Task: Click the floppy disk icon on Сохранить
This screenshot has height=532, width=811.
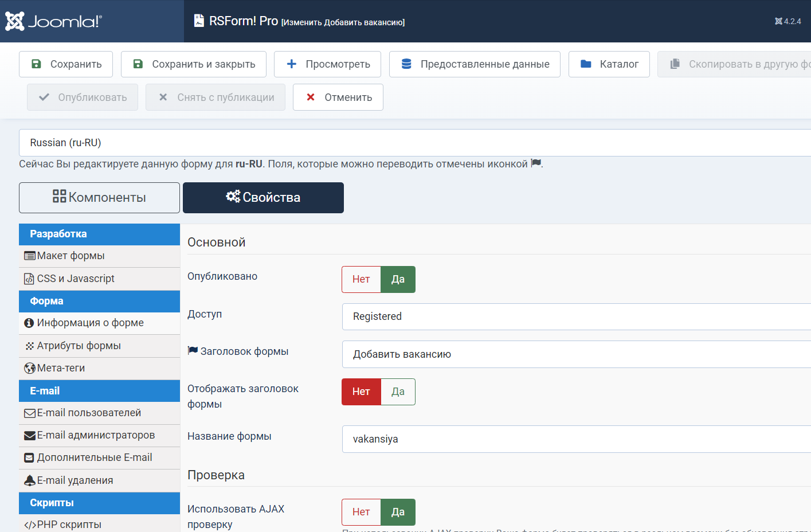Action: (36, 64)
